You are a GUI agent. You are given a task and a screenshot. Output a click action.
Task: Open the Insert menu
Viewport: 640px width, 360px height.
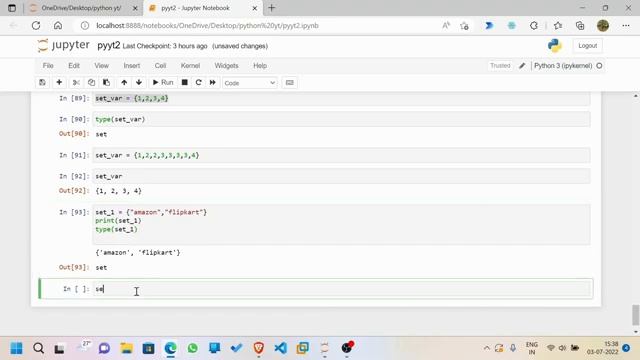(x=132, y=66)
